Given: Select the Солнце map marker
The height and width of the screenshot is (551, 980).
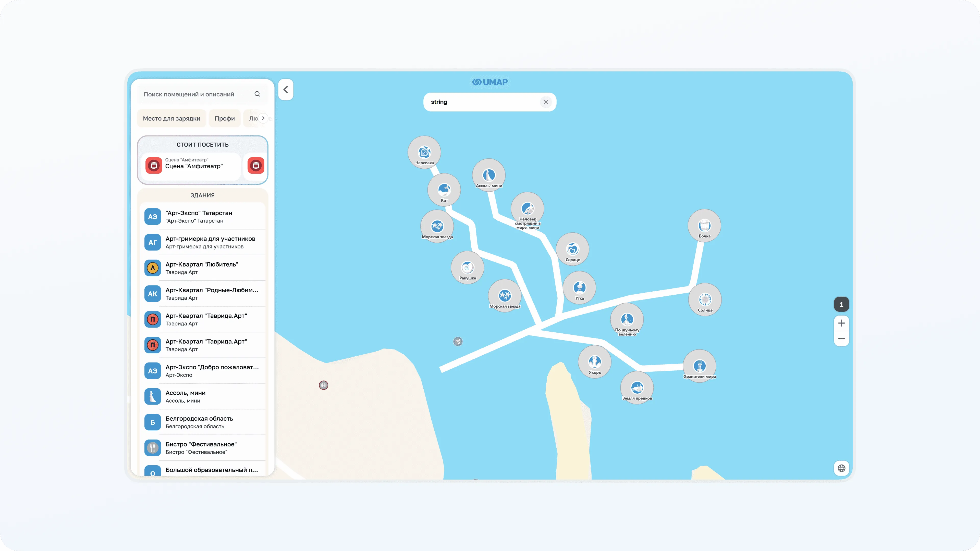Looking at the screenshot, I should [705, 300].
